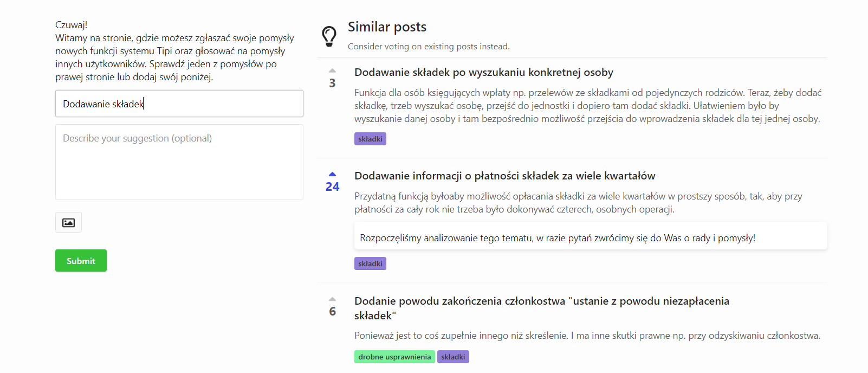868x373 pixels.
Task: Click the vote count number 24
Action: (x=332, y=187)
